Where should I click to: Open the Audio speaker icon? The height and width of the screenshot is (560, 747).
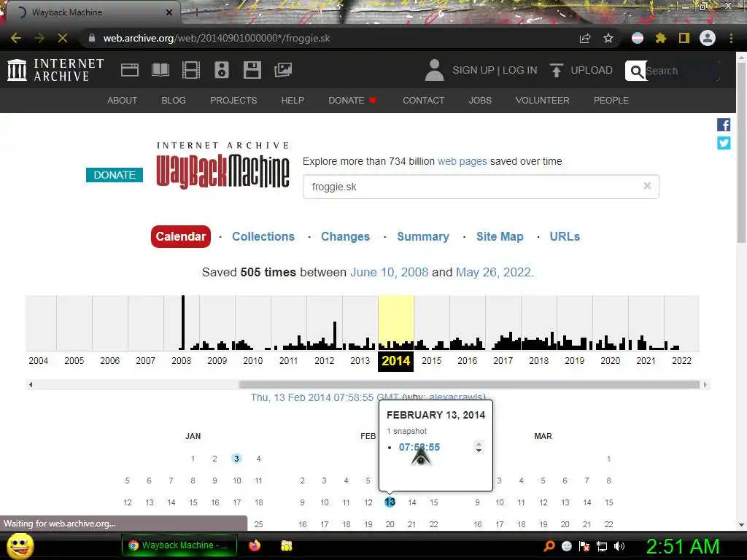pos(222,70)
